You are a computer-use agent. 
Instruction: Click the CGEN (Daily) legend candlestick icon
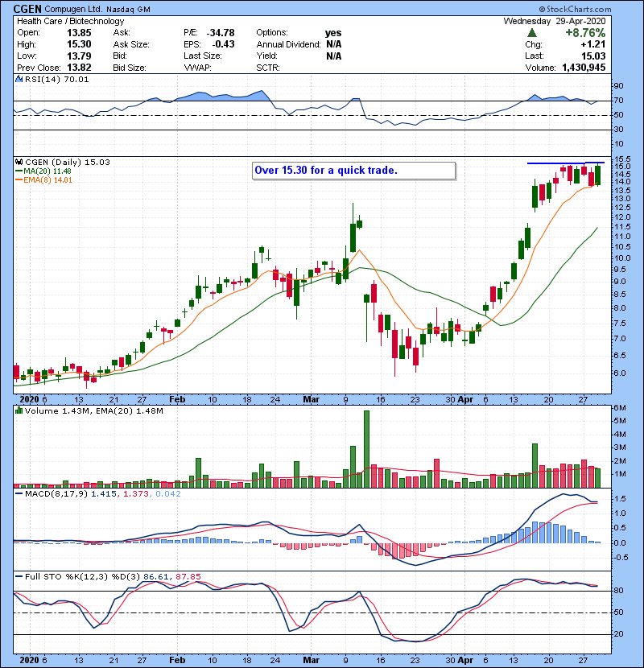coord(19,162)
